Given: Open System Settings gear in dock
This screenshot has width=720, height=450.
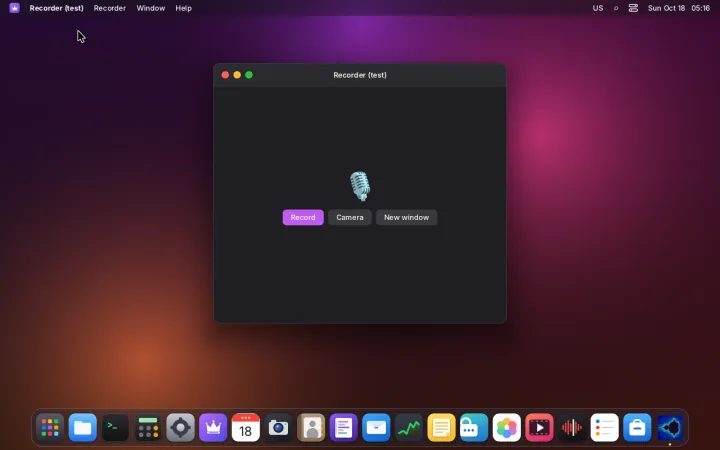Looking at the screenshot, I should (x=180, y=428).
